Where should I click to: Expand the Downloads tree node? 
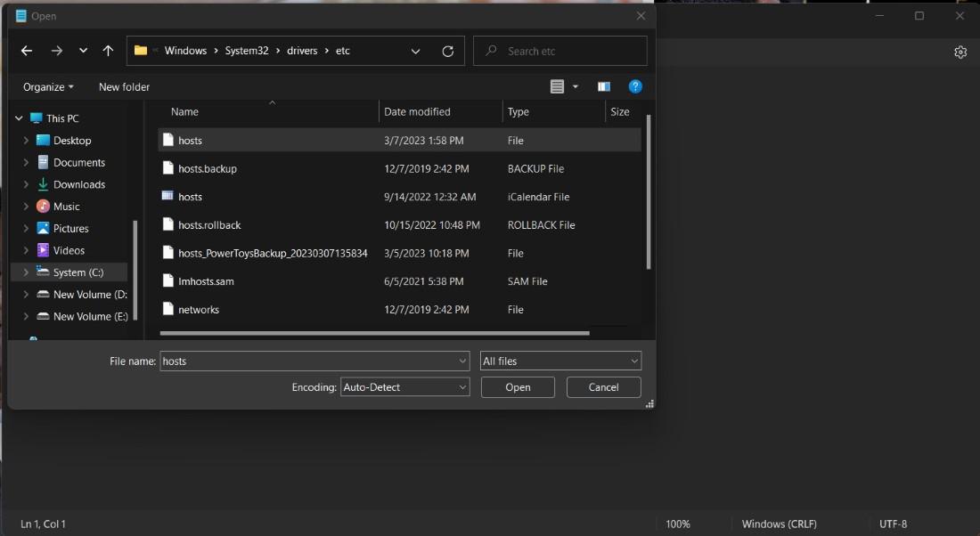pyautogui.click(x=26, y=184)
